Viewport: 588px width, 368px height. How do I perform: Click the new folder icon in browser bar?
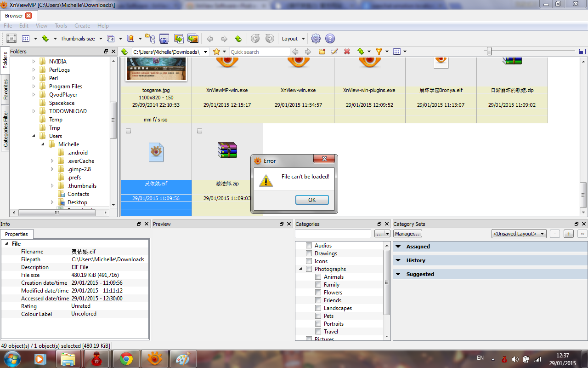[322, 52]
